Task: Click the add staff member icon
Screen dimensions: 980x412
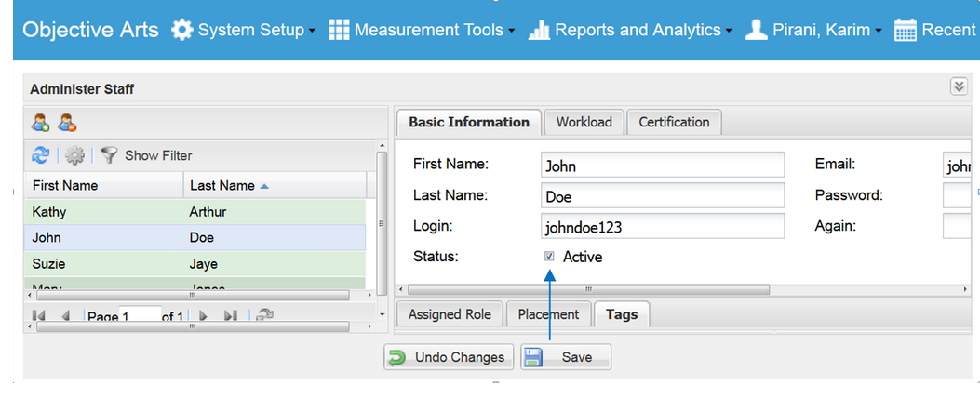Action: click(x=41, y=123)
